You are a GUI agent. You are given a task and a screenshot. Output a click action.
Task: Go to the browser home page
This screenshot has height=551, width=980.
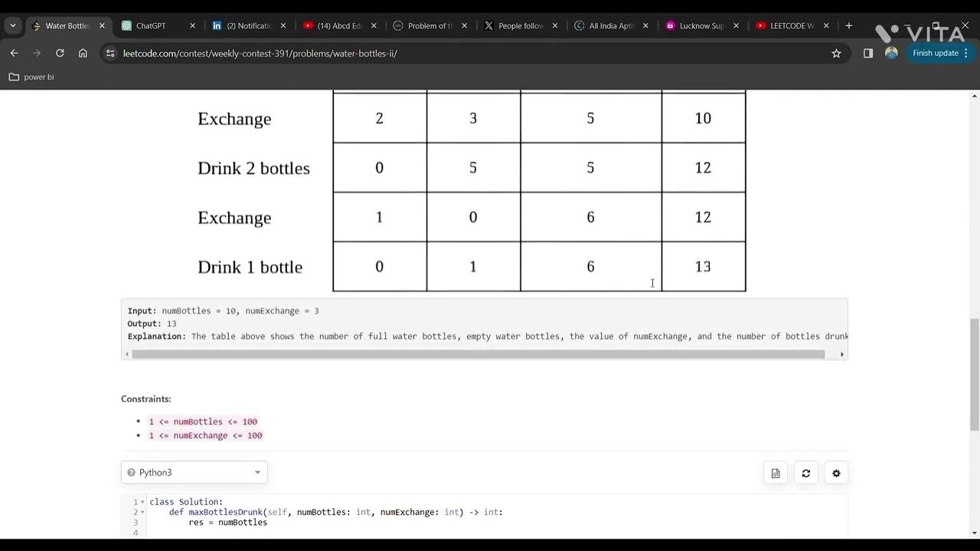(x=83, y=53)
